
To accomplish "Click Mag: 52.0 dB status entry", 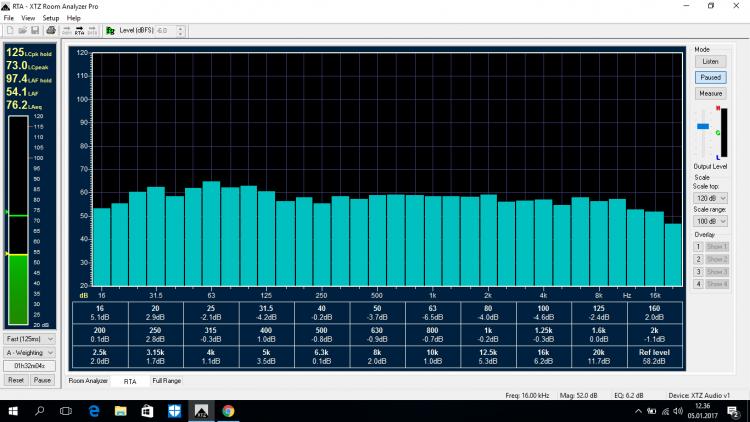I will (579, 396).
